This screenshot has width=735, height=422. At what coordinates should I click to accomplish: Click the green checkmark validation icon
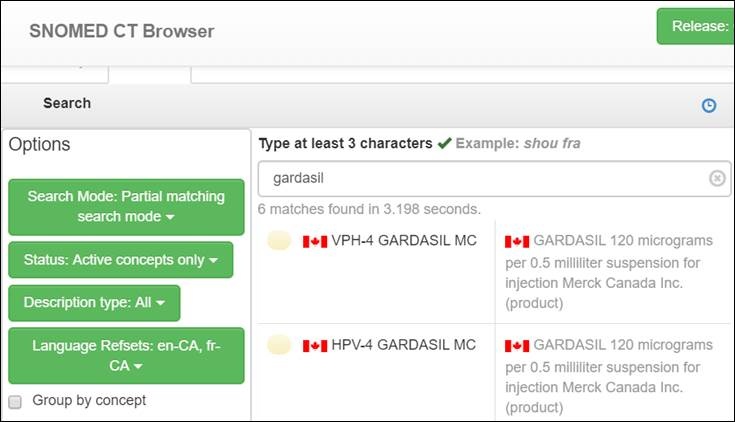(444, 143)
